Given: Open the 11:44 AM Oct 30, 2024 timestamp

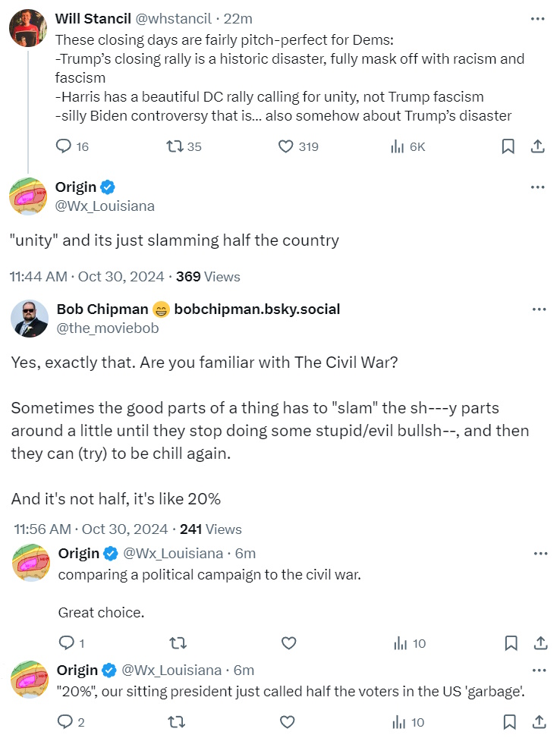Looking at the screenshot, I should click(x=87, y=276).
